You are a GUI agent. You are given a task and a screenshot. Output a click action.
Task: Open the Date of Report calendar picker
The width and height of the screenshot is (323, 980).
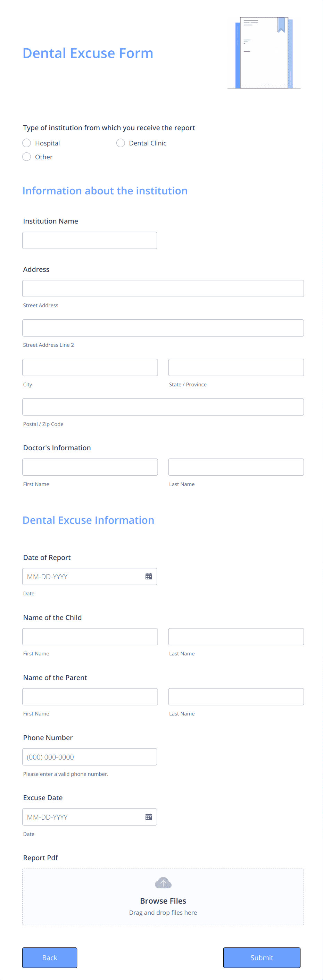coord(148,576)
